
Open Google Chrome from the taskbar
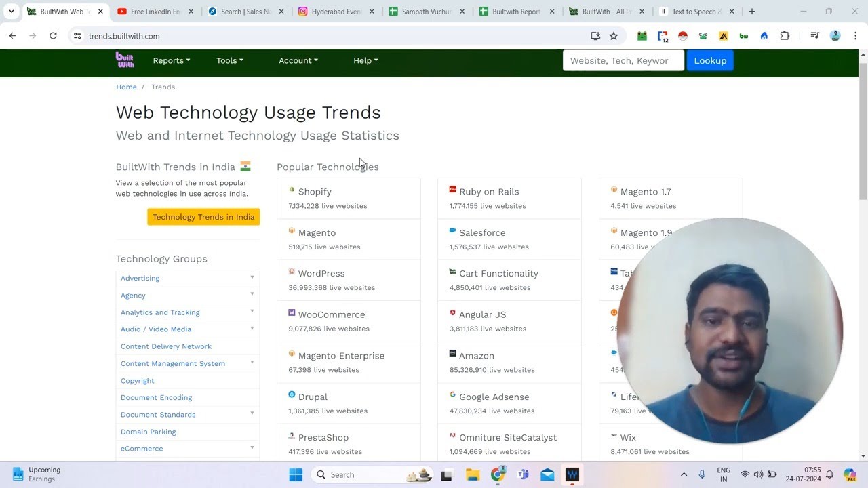[498, 474]
